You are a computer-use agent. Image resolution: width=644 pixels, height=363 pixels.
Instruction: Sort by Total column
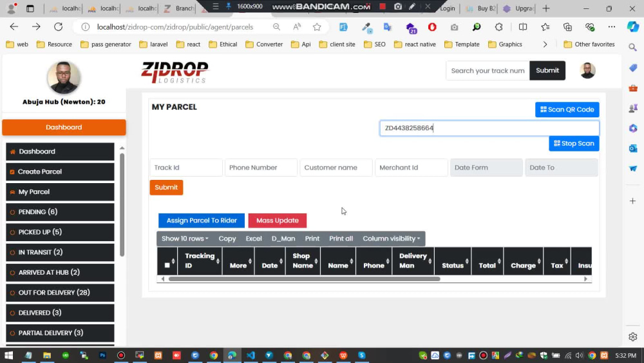pos(488,260)
